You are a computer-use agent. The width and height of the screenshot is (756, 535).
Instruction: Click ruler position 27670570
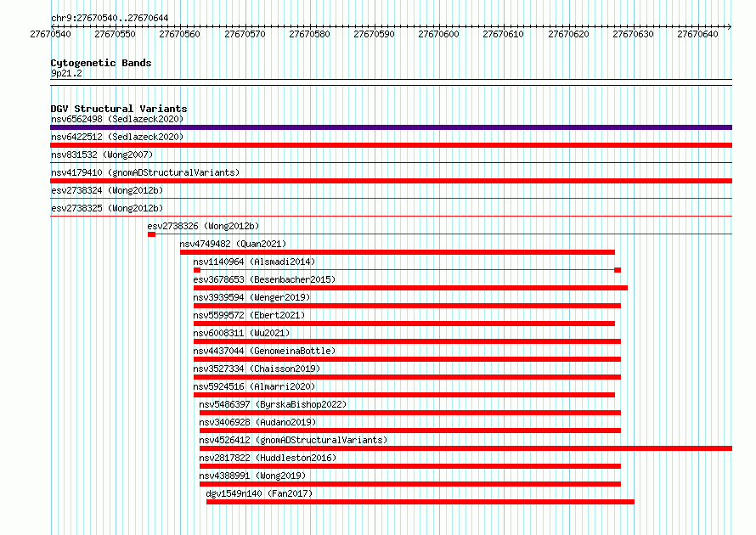pos(245,34)
